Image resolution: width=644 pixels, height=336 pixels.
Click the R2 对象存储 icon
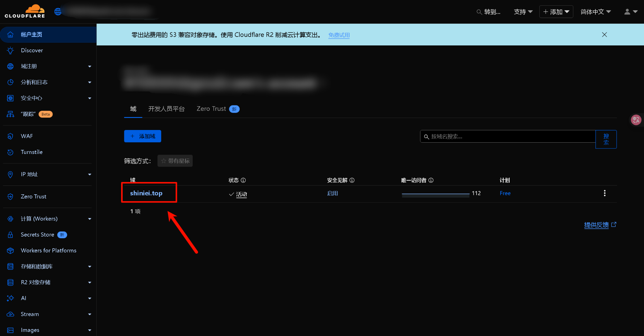click(x=10, y=282)
